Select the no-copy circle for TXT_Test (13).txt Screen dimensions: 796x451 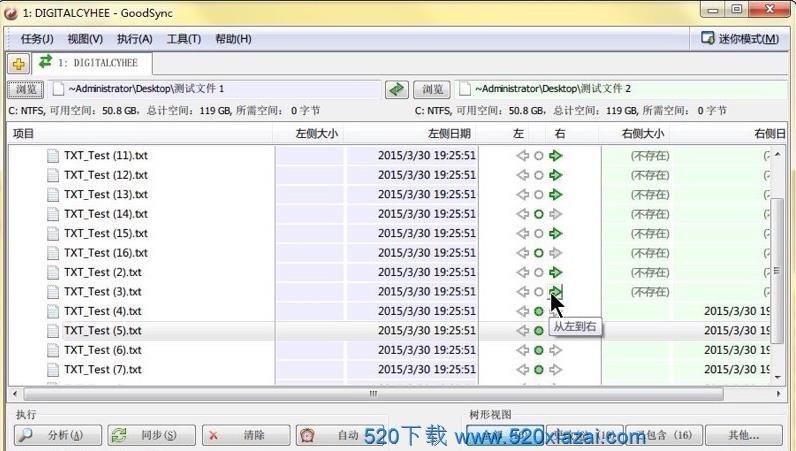click(539, 195)
